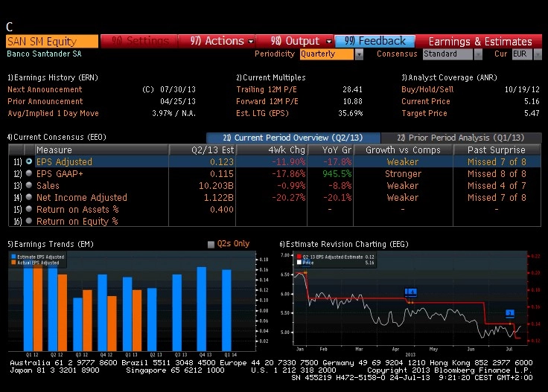Select the Net Income Adjusted radio button
Screen dimensions: 548x392
coord(29,197)
